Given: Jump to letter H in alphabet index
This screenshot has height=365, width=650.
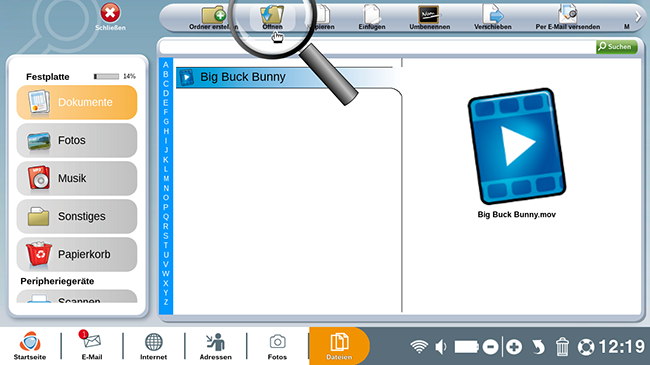Looking at the screenshot, I should 166,131.
